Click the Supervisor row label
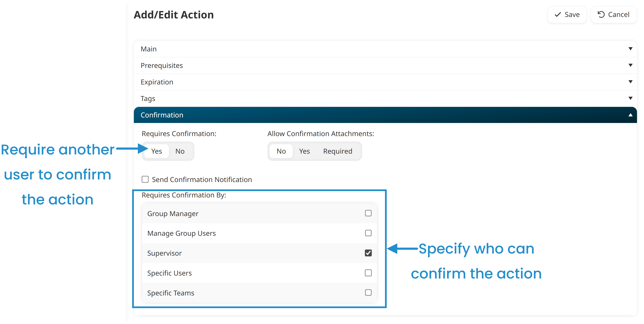The image size is (644, 324). [x=164, y=253]
